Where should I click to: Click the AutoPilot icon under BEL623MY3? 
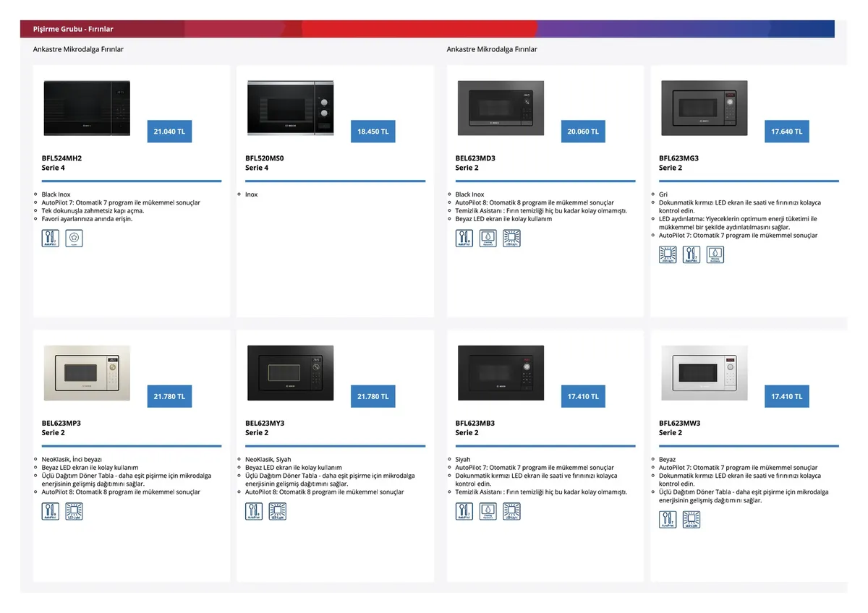point(254,512)
